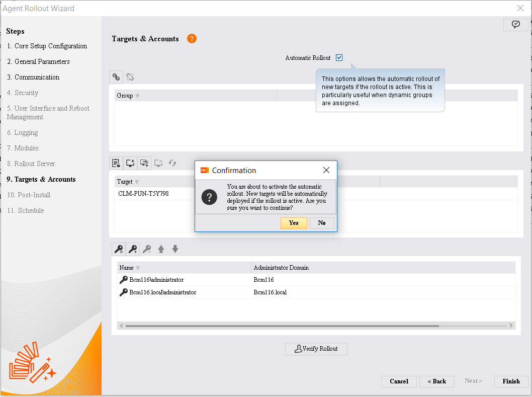Click the unassign group broken-link icon
Image resolution: width=532 pixels, height=397 pixels.
pos(130,77)
